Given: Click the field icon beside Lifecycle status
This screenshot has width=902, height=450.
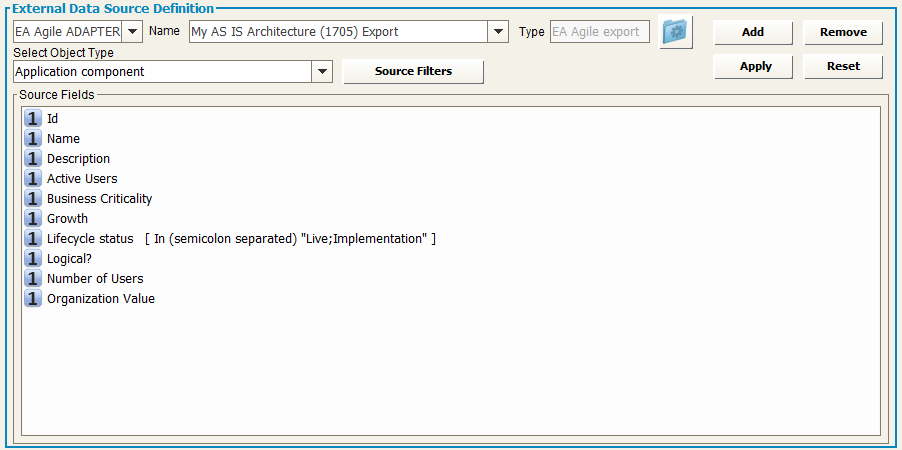Looking at the screenshot, I should (x=33, y=238).
